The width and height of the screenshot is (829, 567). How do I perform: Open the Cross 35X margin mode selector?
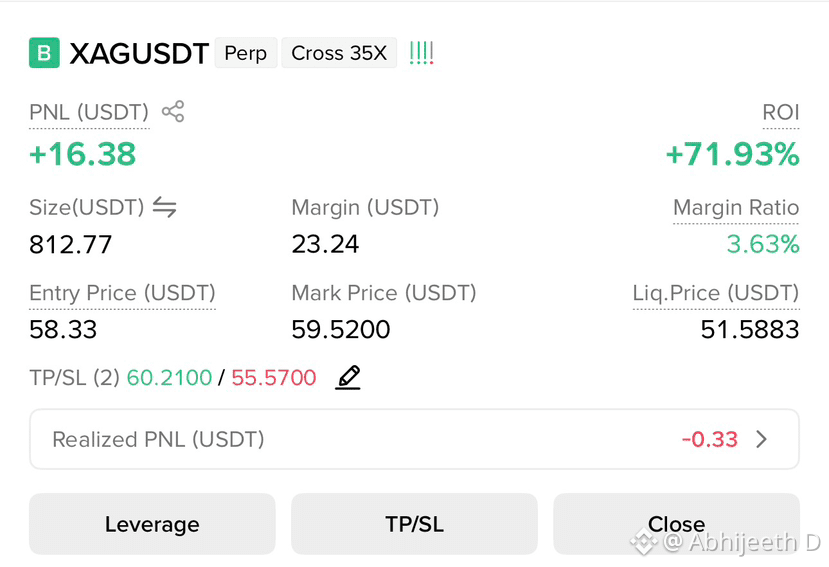[339, 53]
